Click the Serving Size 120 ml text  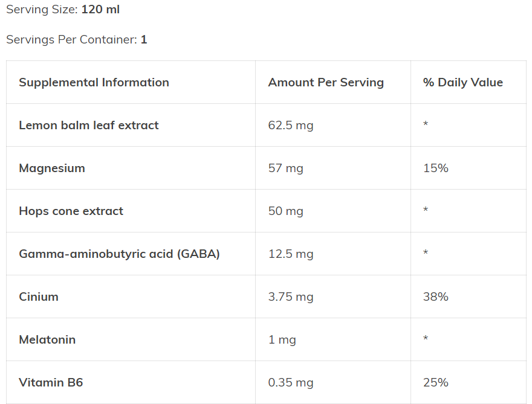63,9
